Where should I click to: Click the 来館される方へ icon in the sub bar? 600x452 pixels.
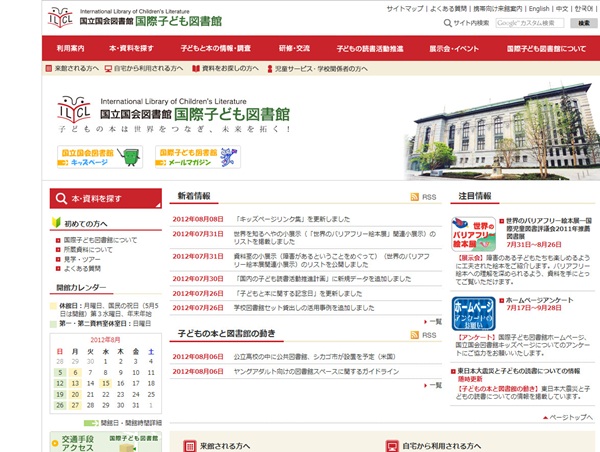coord(49,69)
